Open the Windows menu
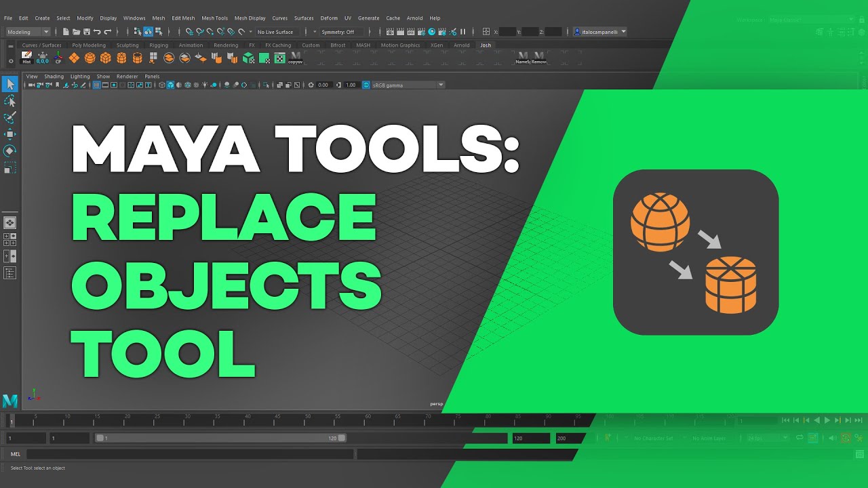Image resolution: width=868 pixels, height=488 pixels. (134, 18)
